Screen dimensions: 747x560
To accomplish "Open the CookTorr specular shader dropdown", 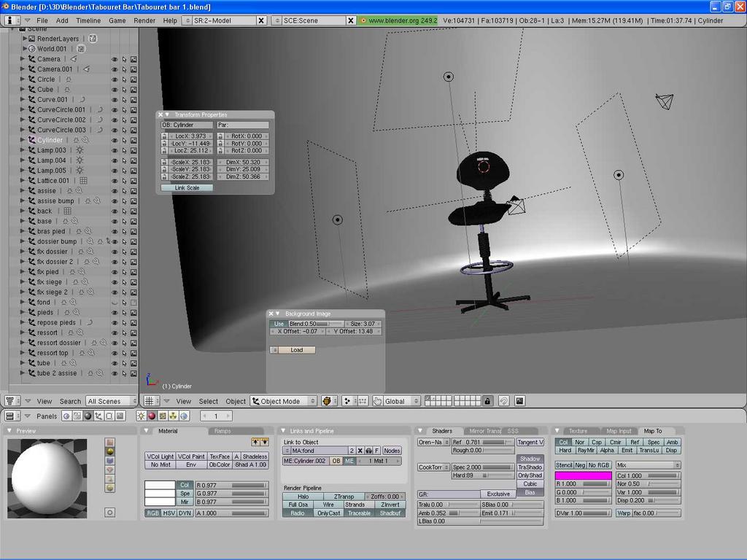I will coord(433,467).
